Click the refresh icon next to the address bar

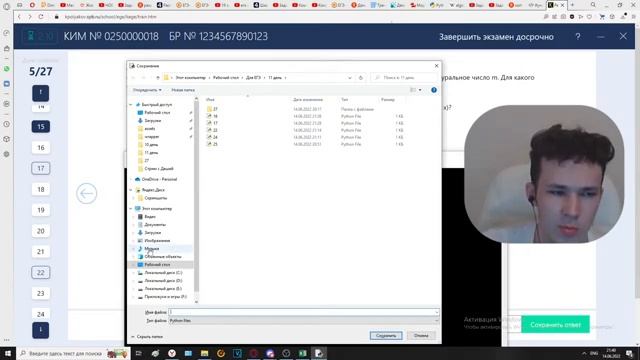[x=361, y=78]
